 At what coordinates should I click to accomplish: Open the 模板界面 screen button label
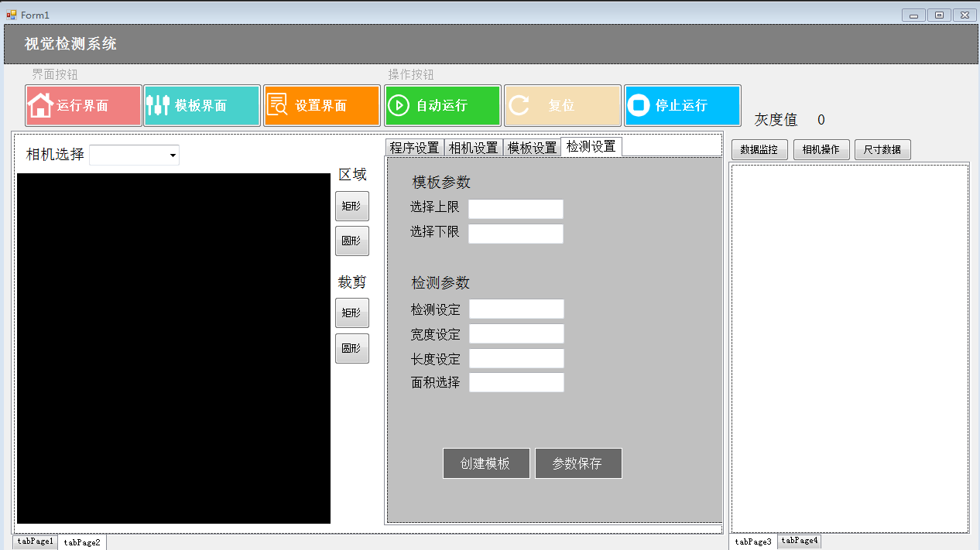[x=200, y=106]
